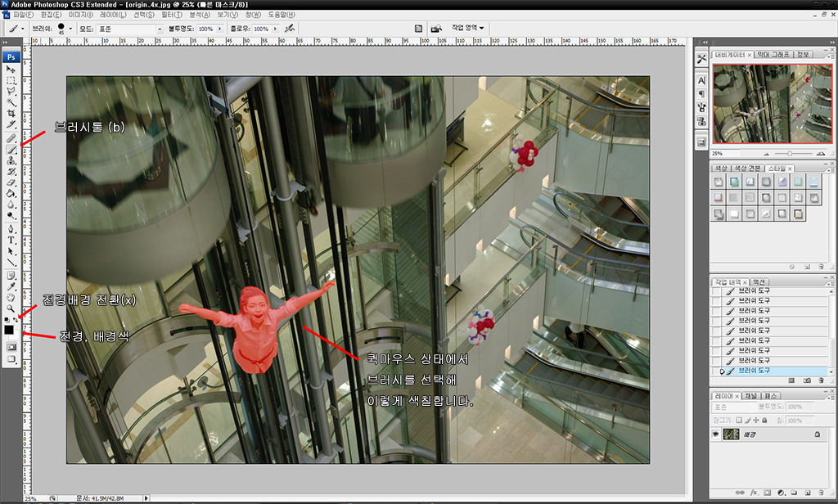Click the white background color swatch
This screenshot has height=504, width=838.
(x=16, y=335)
